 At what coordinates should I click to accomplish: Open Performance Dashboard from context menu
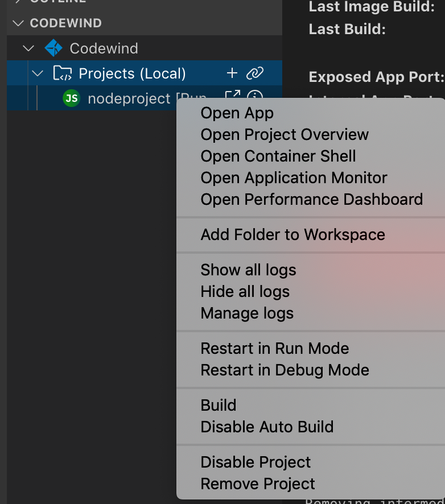click(x=311, y=200)
